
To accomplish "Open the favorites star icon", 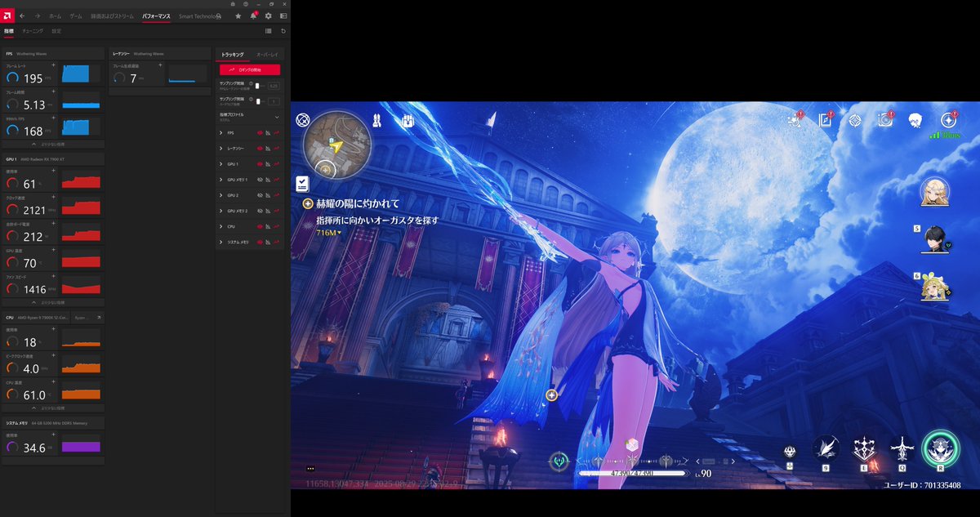I will 238,16.
